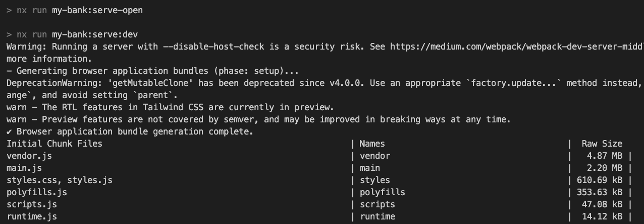644x224 pixels.
Task: Click the scripts.js file entry
Action: pos(32,204)
